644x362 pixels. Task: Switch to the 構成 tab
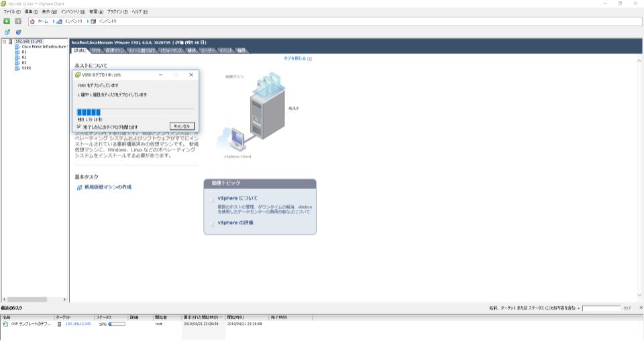[192, 50]
